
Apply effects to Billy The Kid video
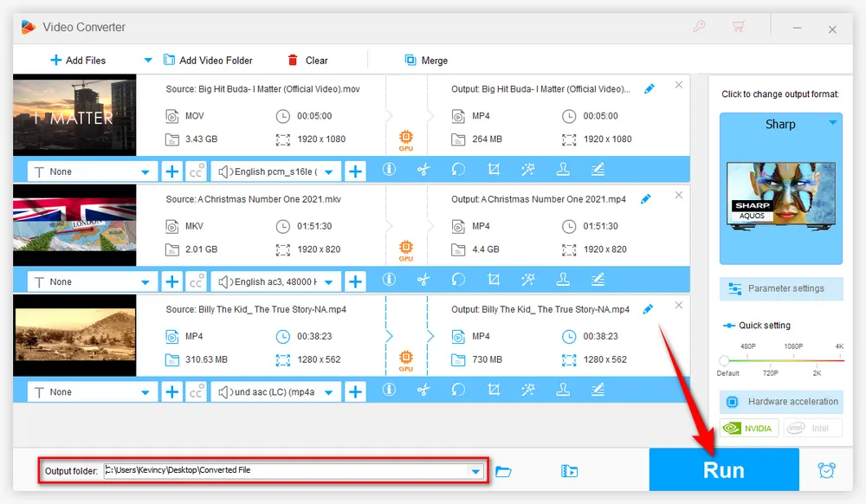(528, 390)
